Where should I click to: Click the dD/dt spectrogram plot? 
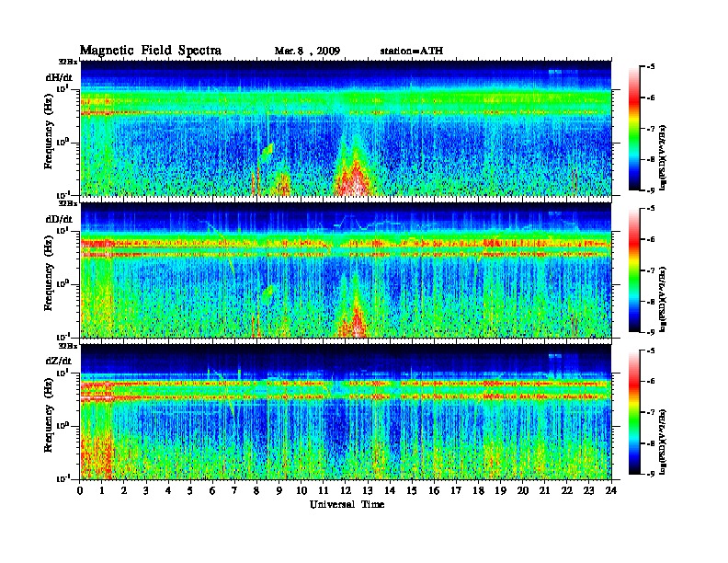pos(346,270)
